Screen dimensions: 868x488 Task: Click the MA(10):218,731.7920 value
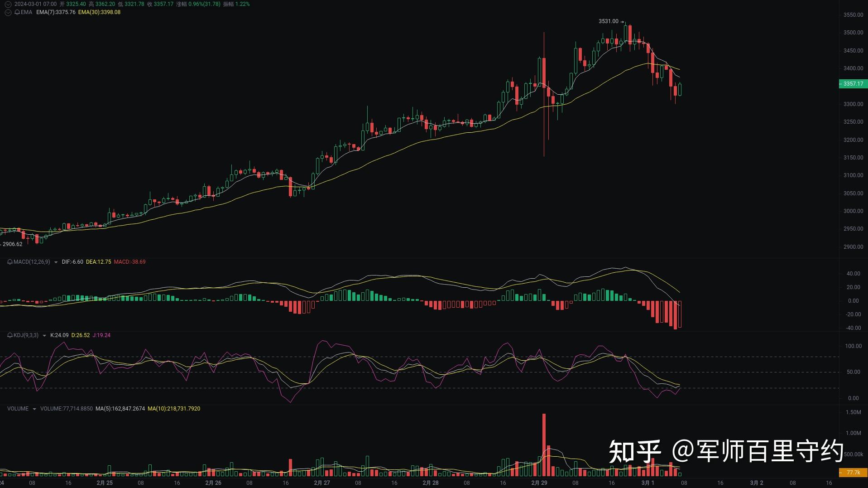click(174, 409)
